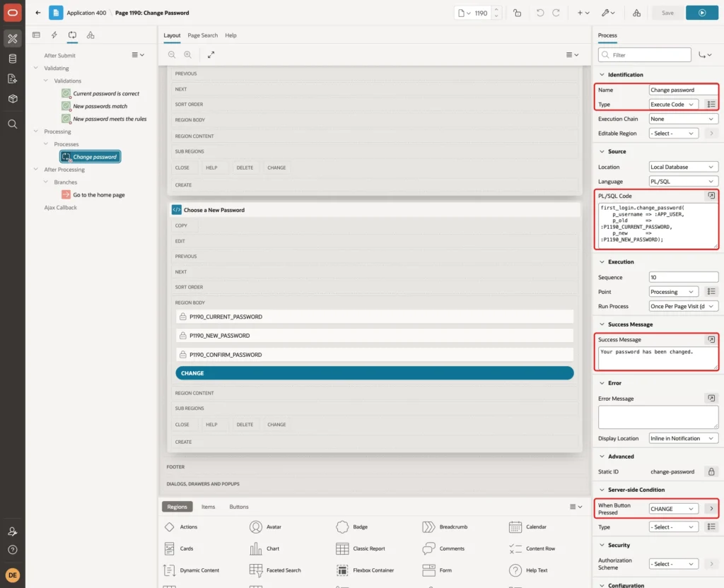Select the Items gallery tab
The height and width of the screenshot is (588, 724).
(209, 506)
